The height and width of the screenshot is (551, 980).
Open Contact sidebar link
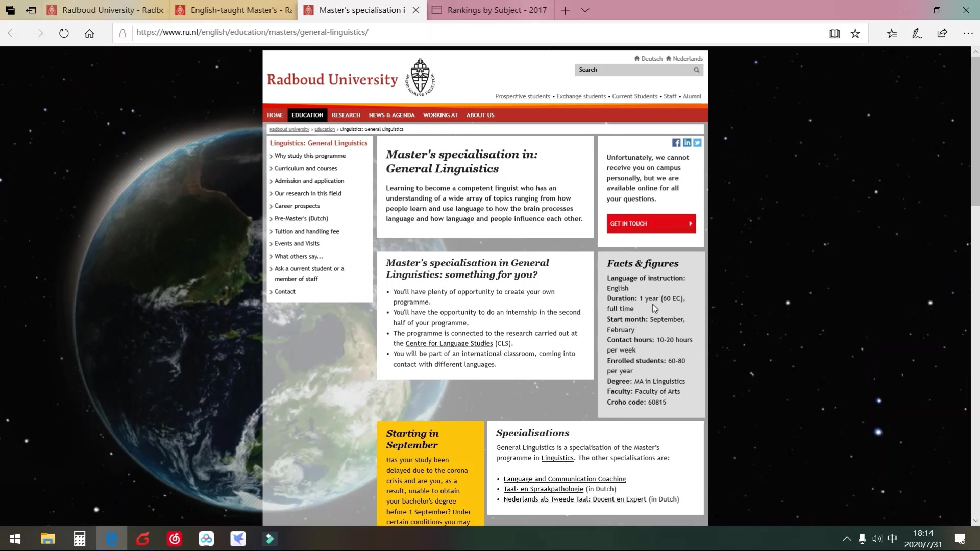pos(285,292)
